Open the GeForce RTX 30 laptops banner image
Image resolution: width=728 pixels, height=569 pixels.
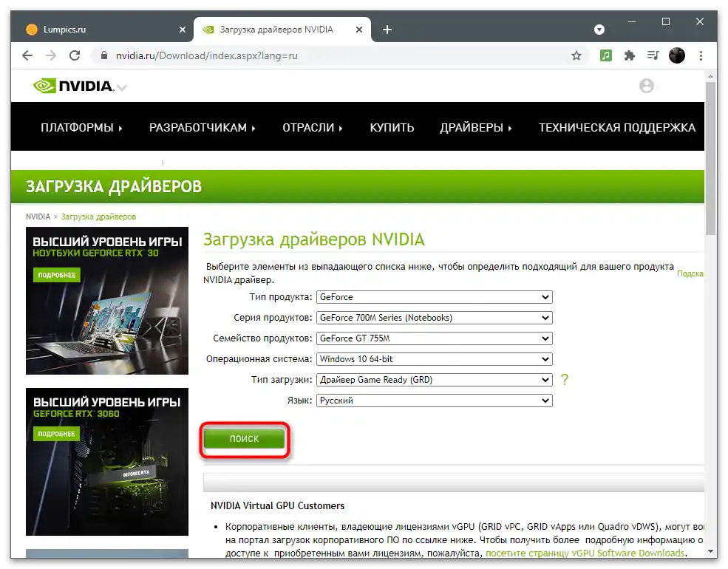pyautogui.click(x=107, y=301)
